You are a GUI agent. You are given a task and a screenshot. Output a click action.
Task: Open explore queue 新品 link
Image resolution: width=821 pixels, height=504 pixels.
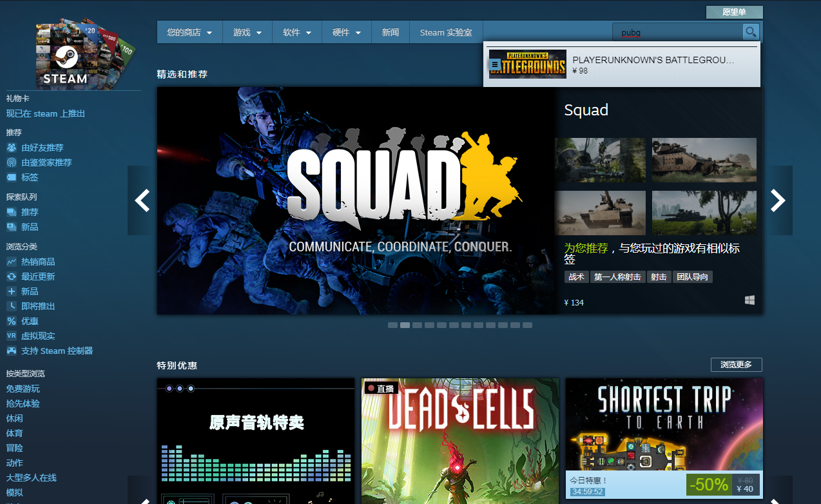point(30,227)
